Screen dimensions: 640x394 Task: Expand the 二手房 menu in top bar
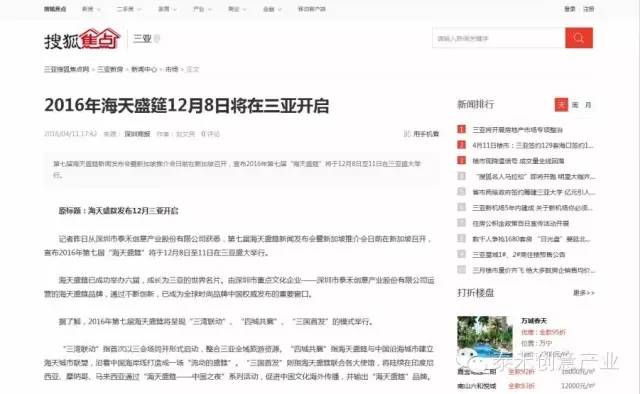tap(129, 9)
